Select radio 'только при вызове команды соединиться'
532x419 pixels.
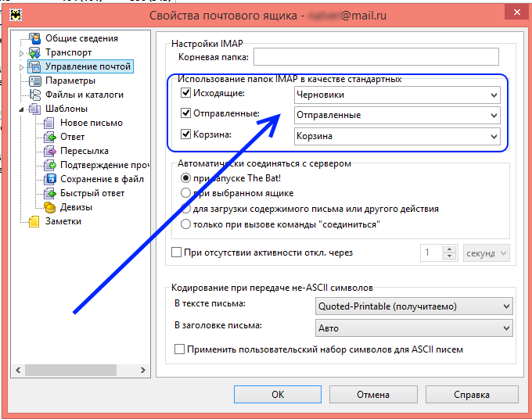coord(186,224)
